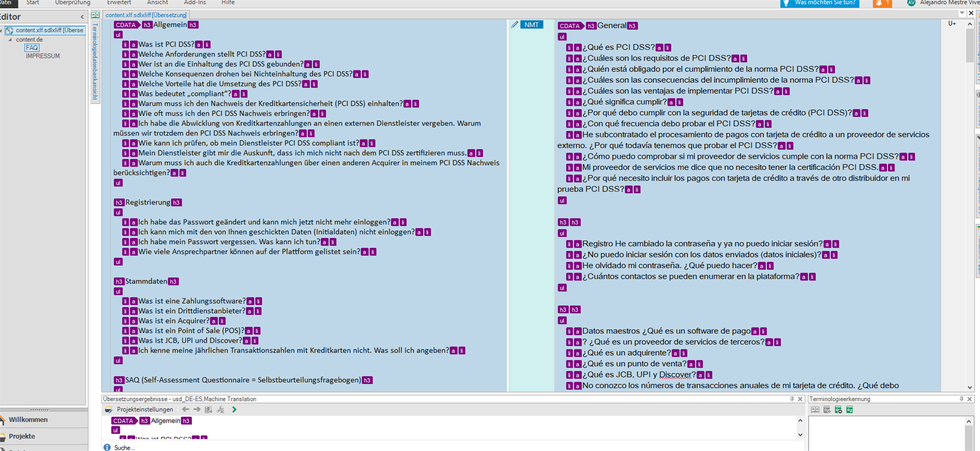Click the Projekteinstellungen settings icon
Image resolution: width=980 pixels, height=451 pixels.
pyautogui.click(x=109, y=410)
